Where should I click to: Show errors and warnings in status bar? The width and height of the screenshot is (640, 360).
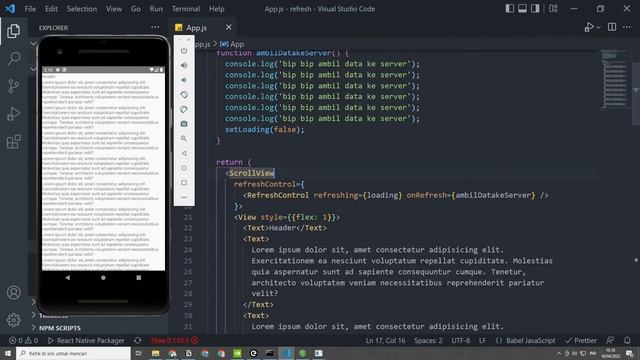[x=23, y=340]
